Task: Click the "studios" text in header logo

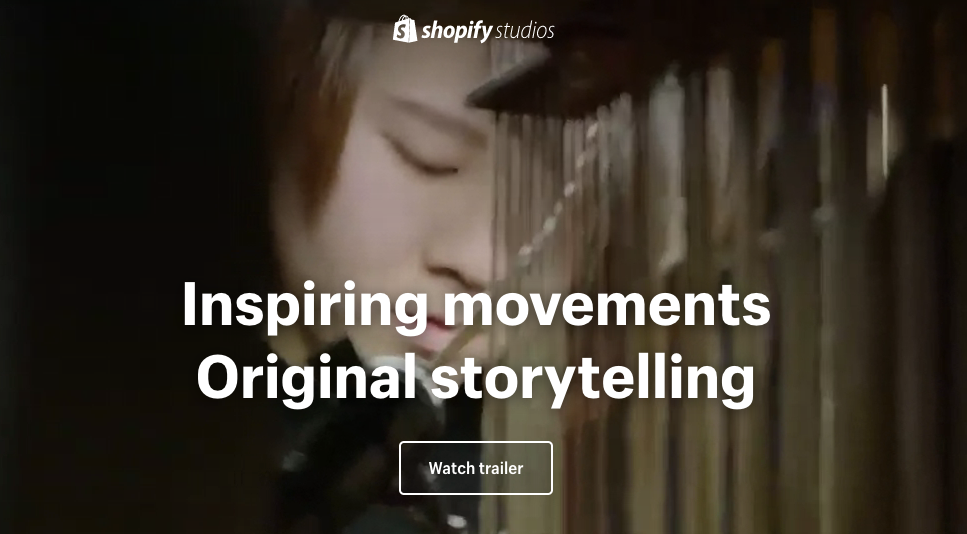Action: (525, 31)
